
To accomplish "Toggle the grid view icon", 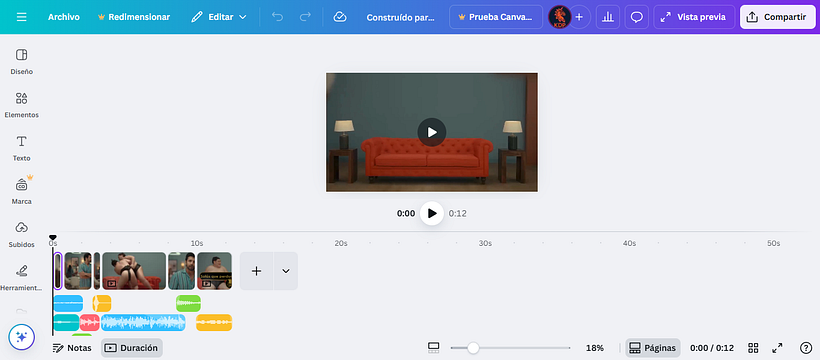I will click(753, 348).
